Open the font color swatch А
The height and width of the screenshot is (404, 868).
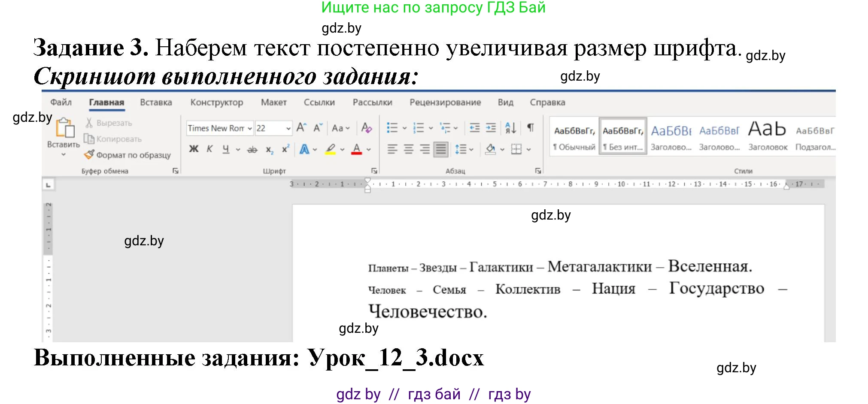(x=356, y=149)
